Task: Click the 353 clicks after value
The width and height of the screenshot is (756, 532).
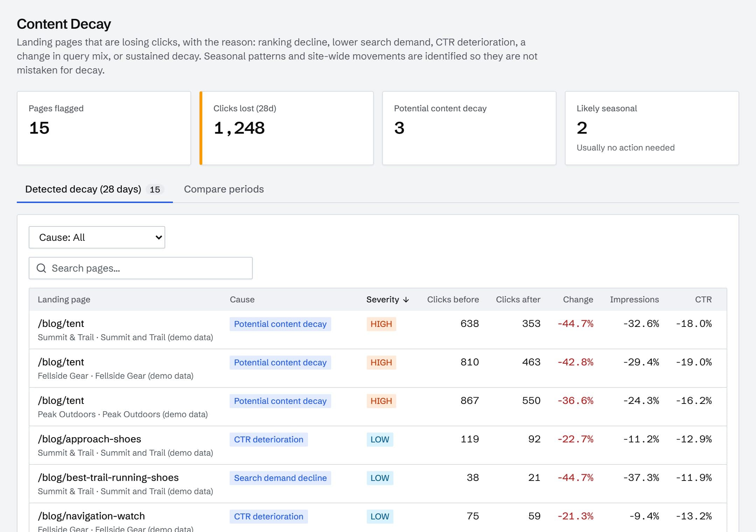Action: coord(531,324)
